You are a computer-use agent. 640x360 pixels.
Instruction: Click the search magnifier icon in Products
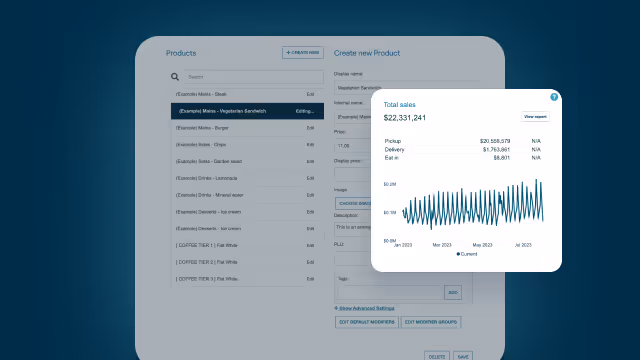[x=175, y=77]
